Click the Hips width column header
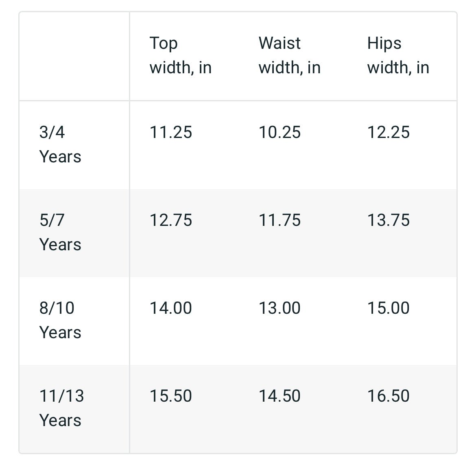The height and width of the screenshot is (468, 476). 398,55
